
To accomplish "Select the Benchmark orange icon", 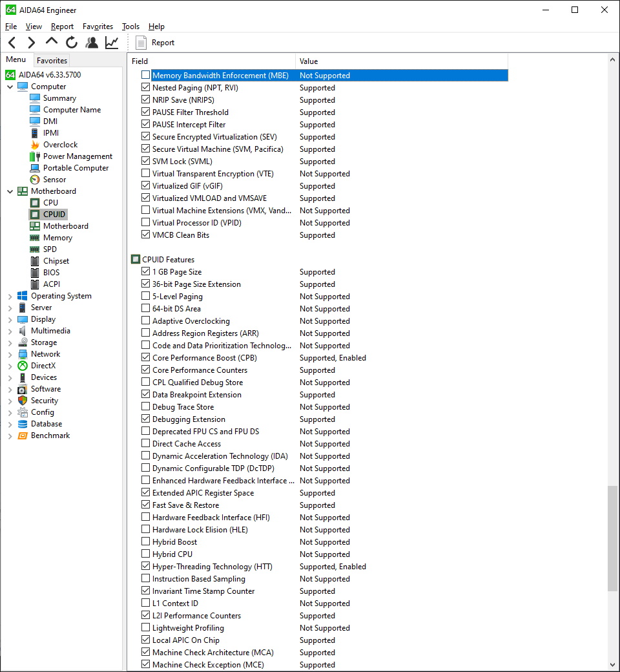I will (x=22, y=436).
